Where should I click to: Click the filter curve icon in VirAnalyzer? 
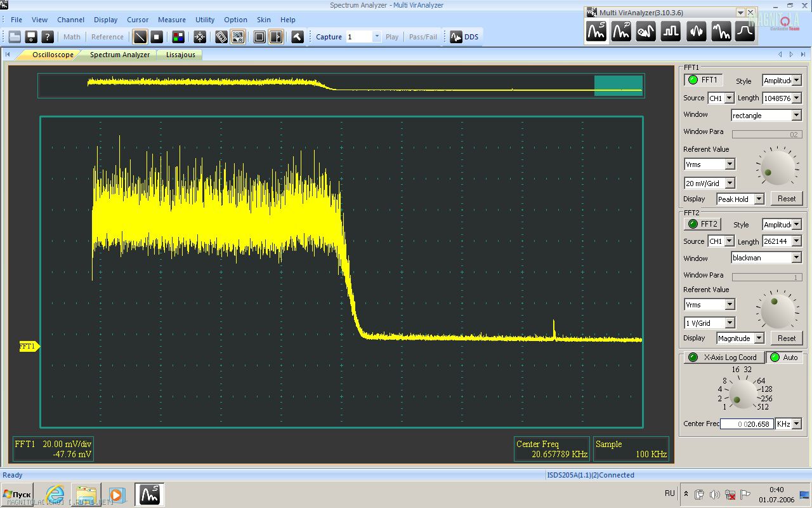745,31
